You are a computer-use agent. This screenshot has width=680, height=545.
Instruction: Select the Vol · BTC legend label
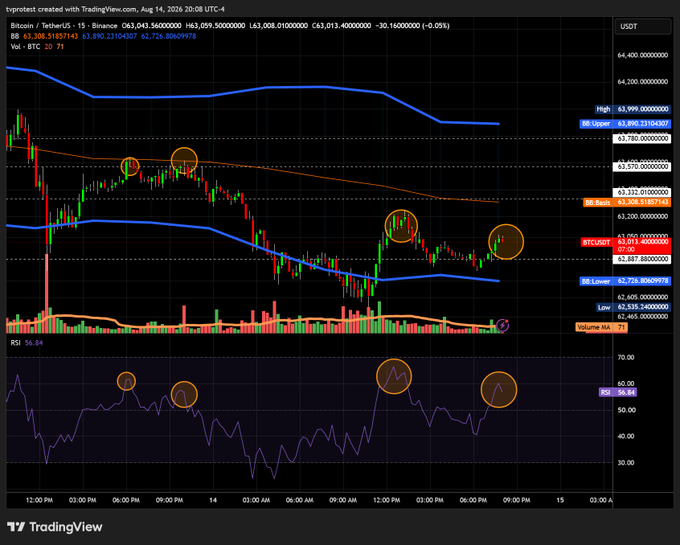(x=25, y=46)
